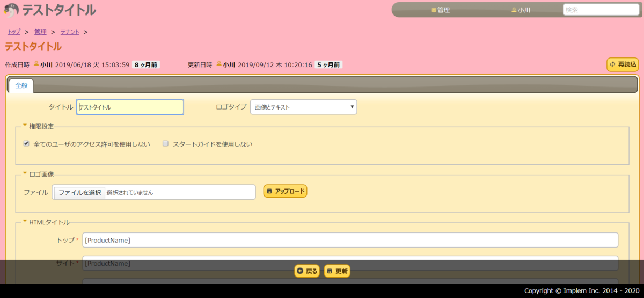The width and height of the screenshot is (644, 298).
Task: Click the サイト HTML title field
Action: coord(350,263)
